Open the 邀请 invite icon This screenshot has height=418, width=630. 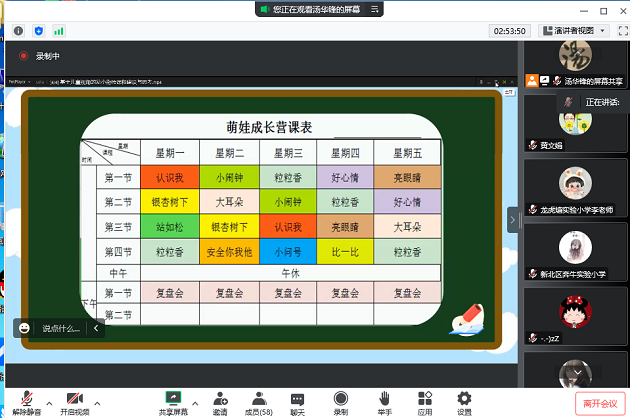coord(219,401)
